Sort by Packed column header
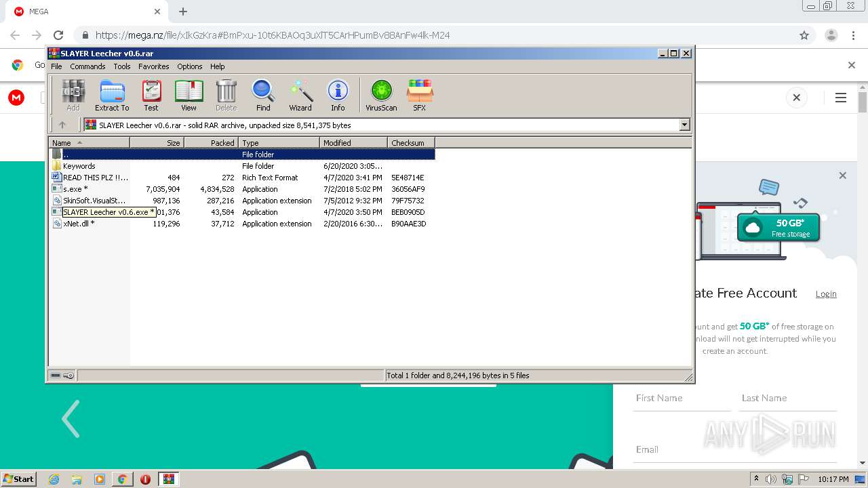The height and width of the screenshot is (488, 868). tap(211, 142)
